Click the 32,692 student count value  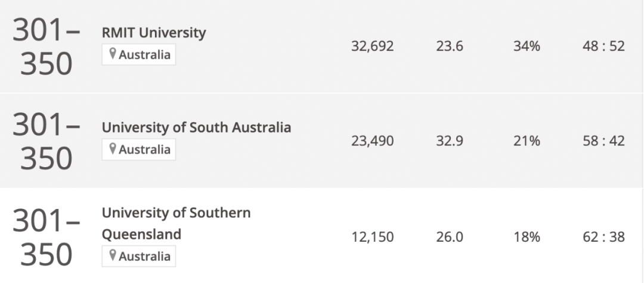point(372,46)
